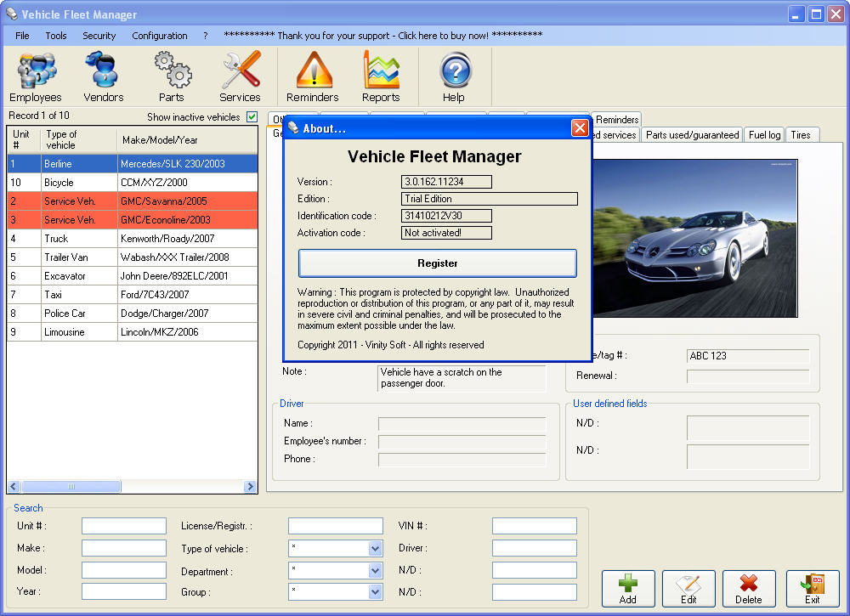Enable the Unit # search field filter
The image size is (850, 616).
coord(124,525)
